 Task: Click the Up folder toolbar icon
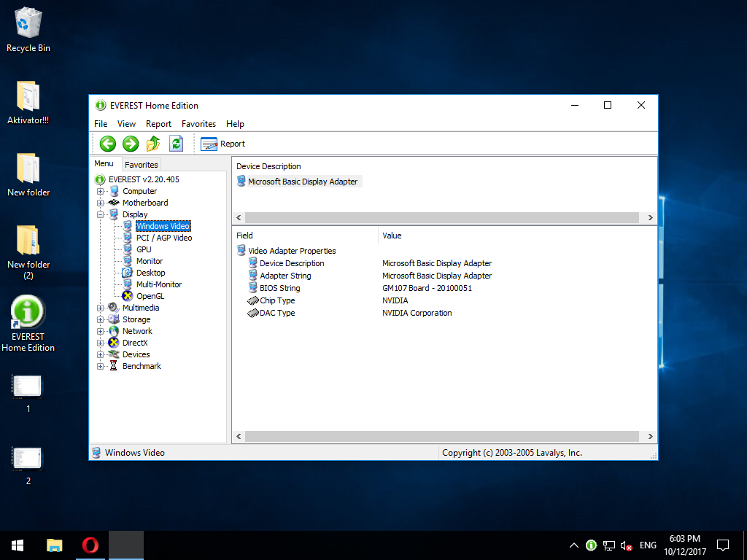pyautogui.click(x=153, y=144)
